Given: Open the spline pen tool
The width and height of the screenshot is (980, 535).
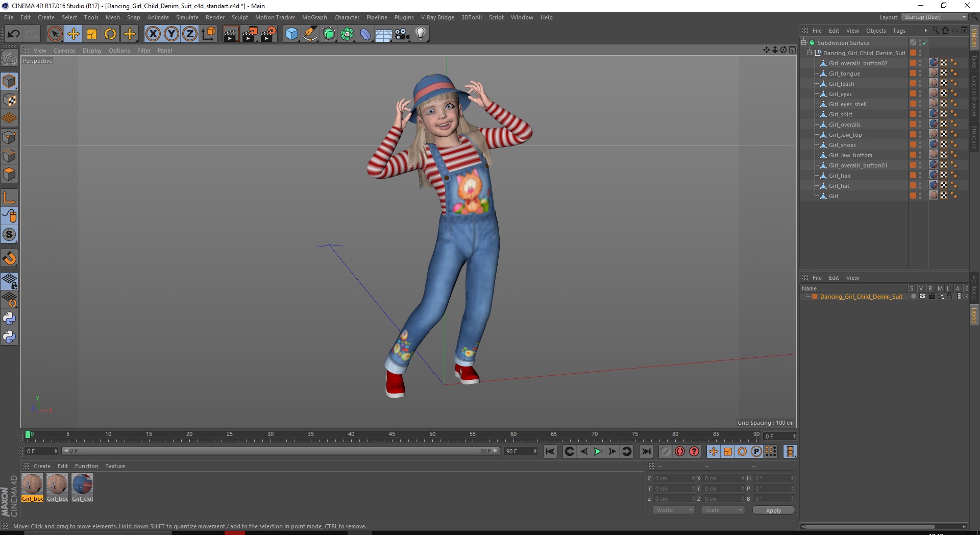Looking at the screenshot, I should [x=310, y=34].
